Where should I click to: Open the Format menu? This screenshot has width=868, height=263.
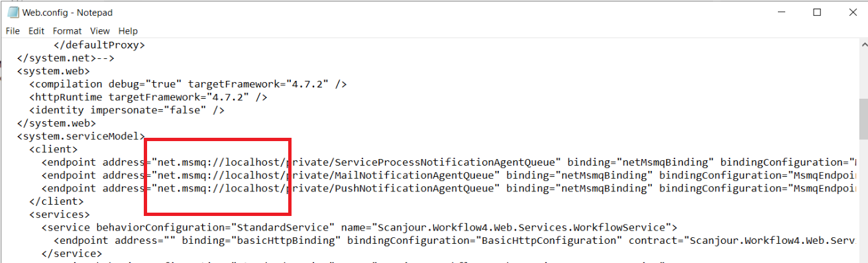[x=67, y=30]
